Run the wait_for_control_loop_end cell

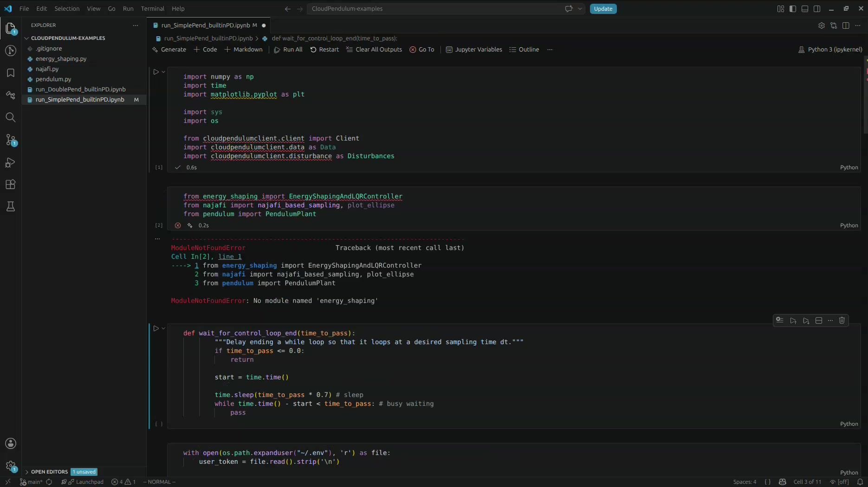[x=156, y=328]
